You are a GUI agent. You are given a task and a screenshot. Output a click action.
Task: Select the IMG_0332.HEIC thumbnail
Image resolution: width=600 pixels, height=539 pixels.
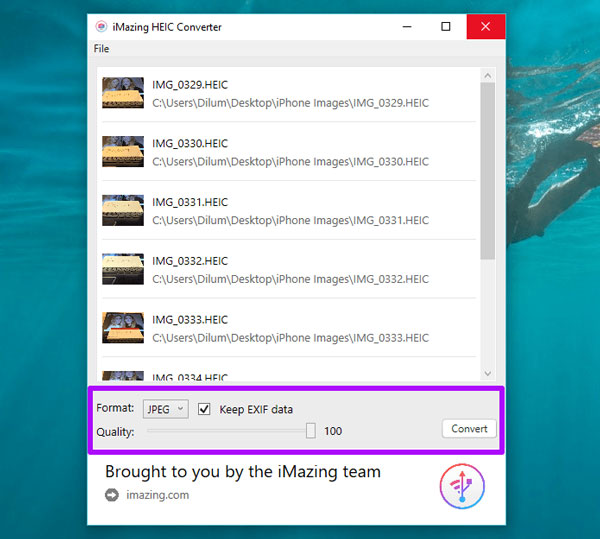(123, 269)
